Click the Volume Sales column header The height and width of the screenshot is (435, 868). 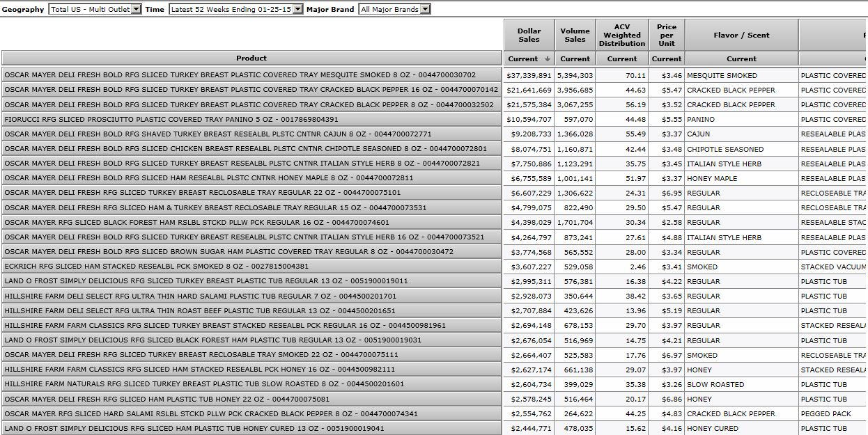point(575,35)
